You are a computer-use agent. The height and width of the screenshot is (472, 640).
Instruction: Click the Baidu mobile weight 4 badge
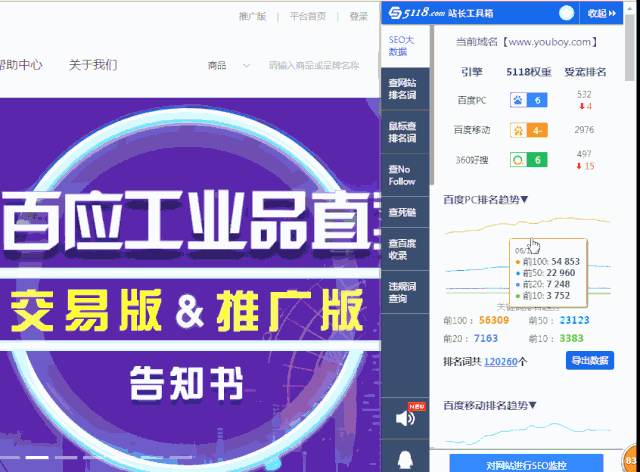pos(529,130)
